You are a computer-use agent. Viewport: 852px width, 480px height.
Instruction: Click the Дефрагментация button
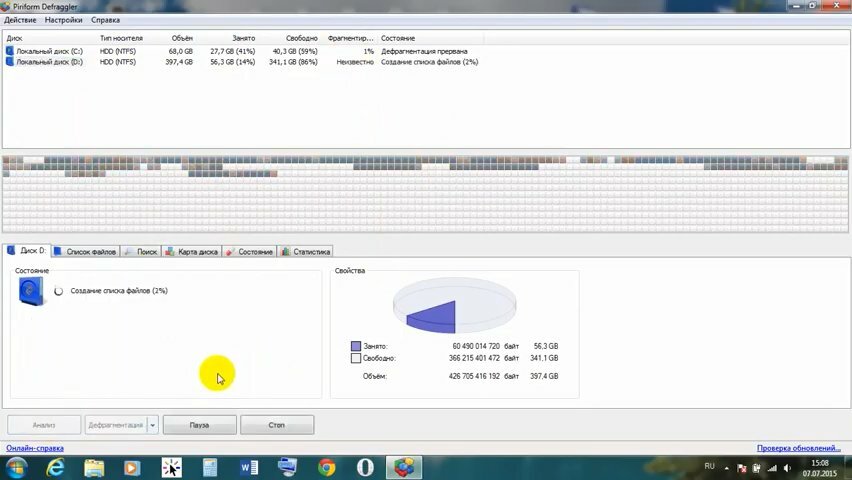(115, 425)
